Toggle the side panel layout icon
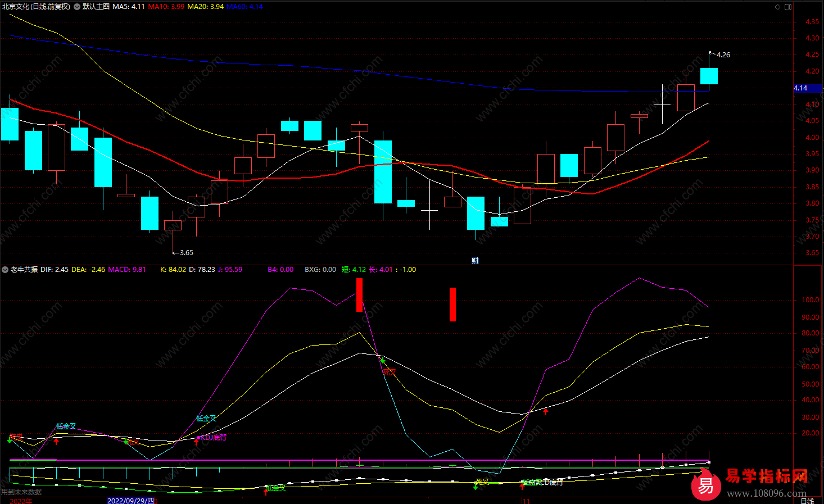Screen dimensions: 824x504 pos(788,7)
